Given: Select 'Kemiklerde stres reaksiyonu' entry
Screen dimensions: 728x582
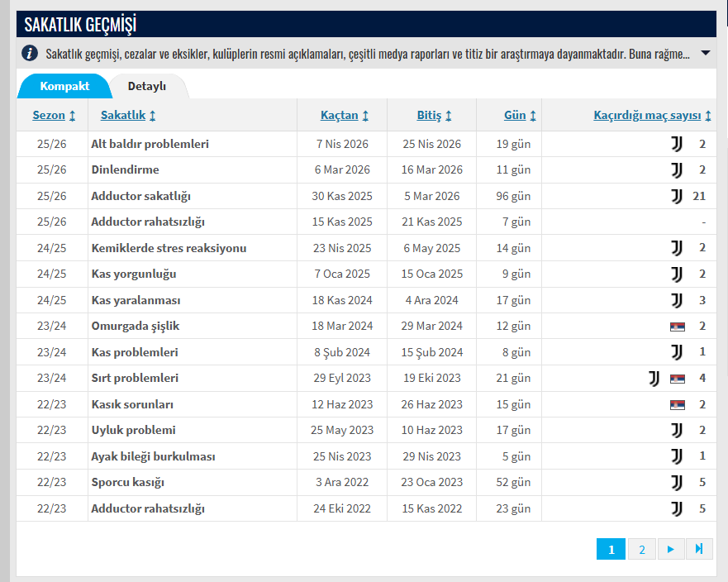Looking at the screenshot, I should 169,248.
